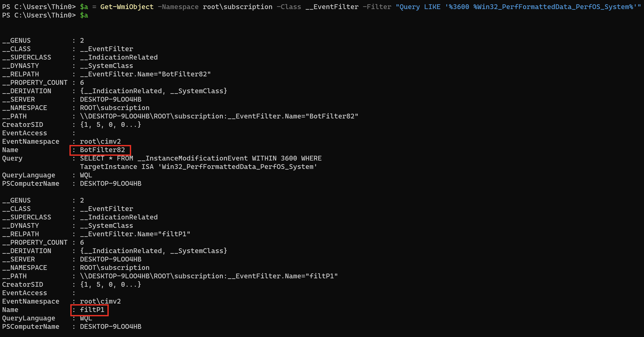Click the red-boxed filtP1 name value
The width and height of the screenshot is (644, 337).
pyautogui.click(x=92, y=310)
